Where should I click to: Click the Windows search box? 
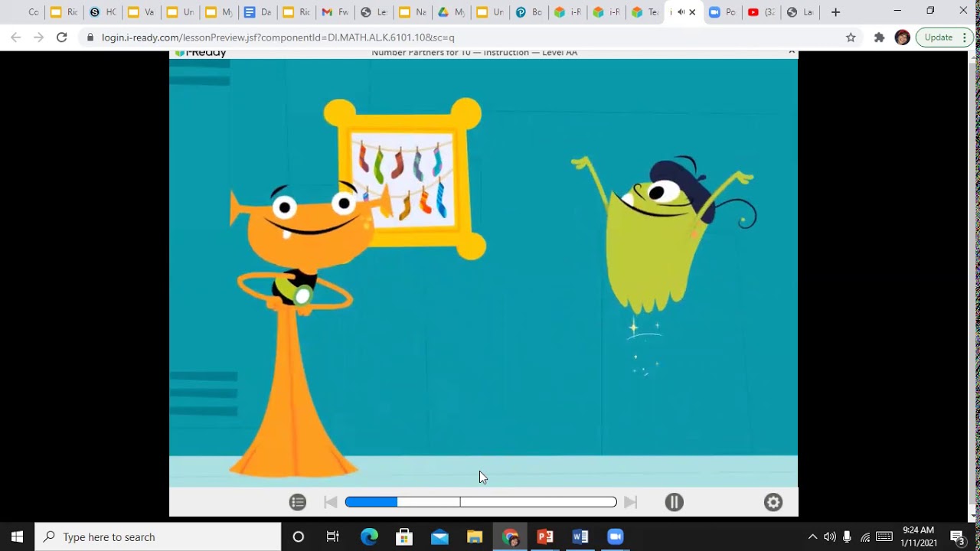[158, 536]
